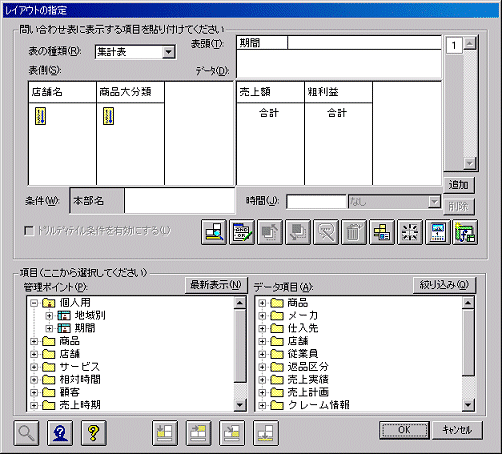Screen dimensions: 502x454
Task: Click the 追加 button
Action: click(459, 185)
